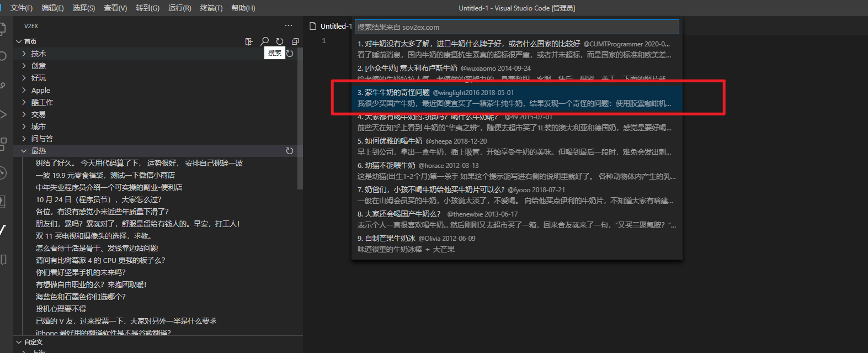
Task: Open topic 你们看好坚果手机的未来吗
Action: coord(81,272)
